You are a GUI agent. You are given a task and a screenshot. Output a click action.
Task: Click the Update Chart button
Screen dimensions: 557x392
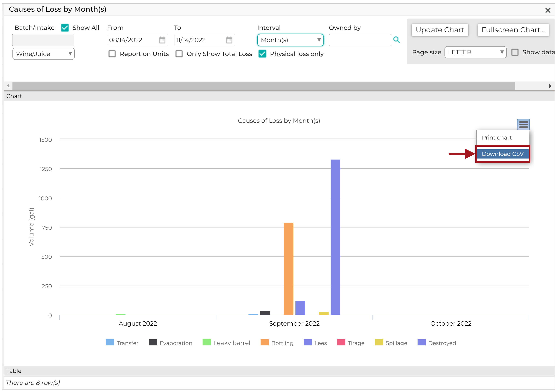click(x=440, y=30)
